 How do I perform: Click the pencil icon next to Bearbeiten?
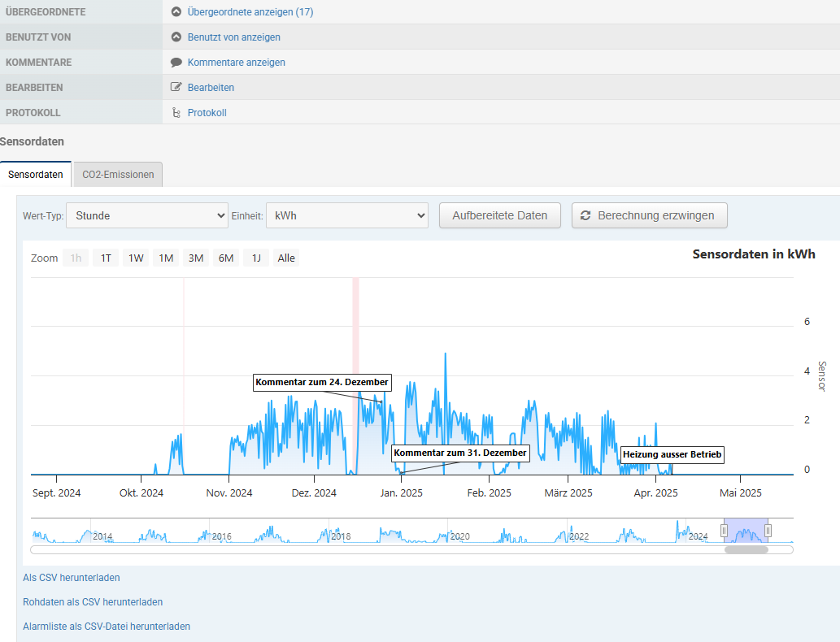click(175, 87)
